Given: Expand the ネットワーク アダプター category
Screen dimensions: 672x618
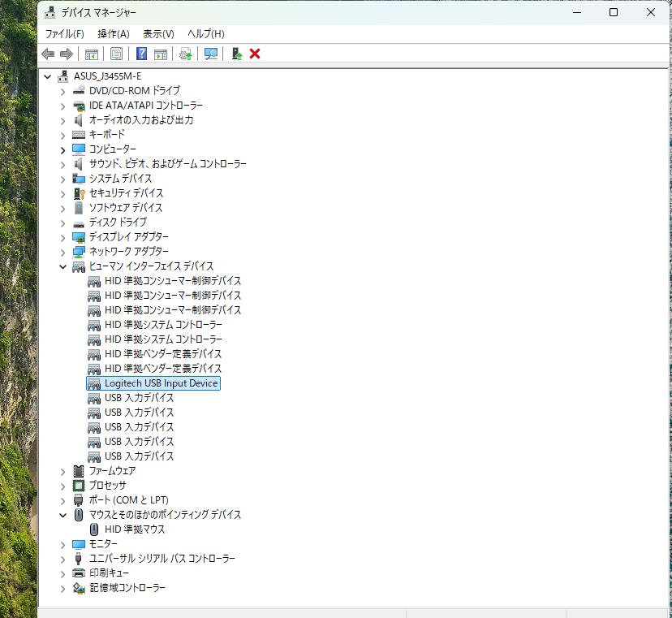Looking at the screenshot, I should point(63,253).
